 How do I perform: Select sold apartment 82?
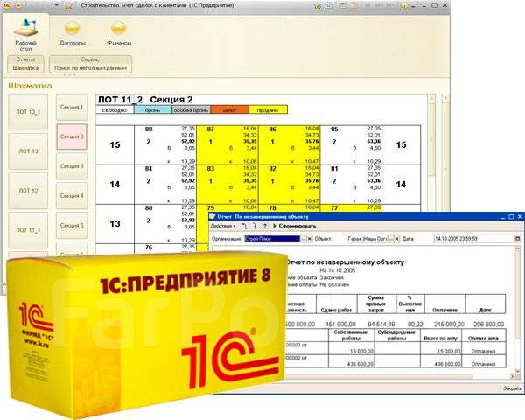pyautogui.click(x=290, y=185)
